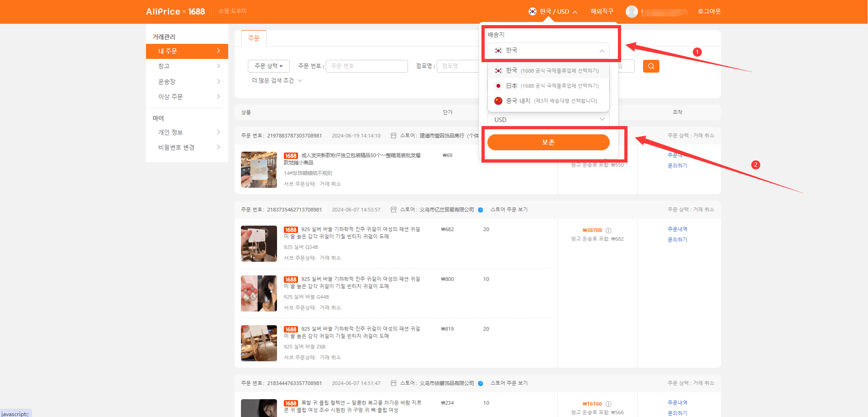Select 중국 내지 shipping destination option

coord(549,101)
